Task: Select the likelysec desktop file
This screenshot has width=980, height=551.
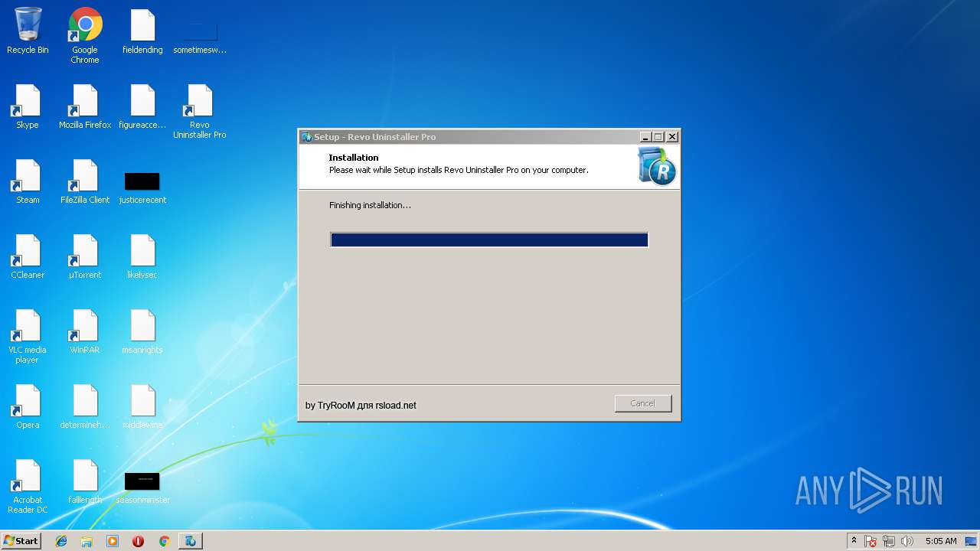Action: click(142, 257)
